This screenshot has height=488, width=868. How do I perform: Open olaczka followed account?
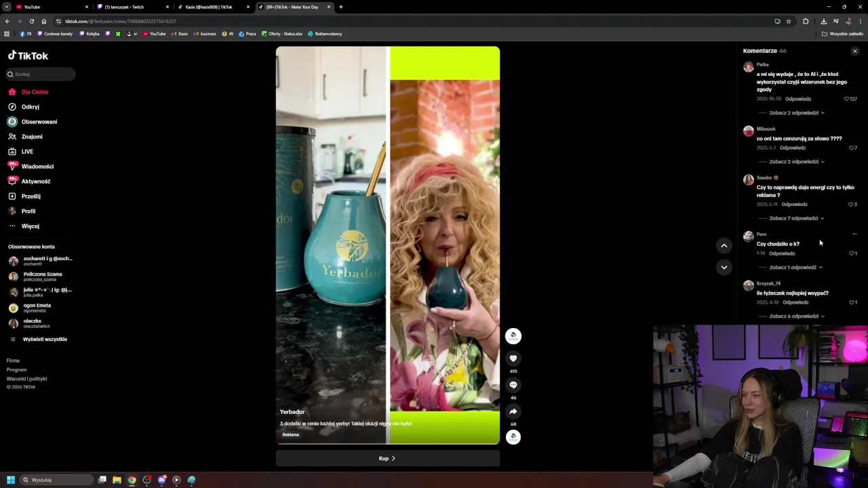(x=41, y=323)
